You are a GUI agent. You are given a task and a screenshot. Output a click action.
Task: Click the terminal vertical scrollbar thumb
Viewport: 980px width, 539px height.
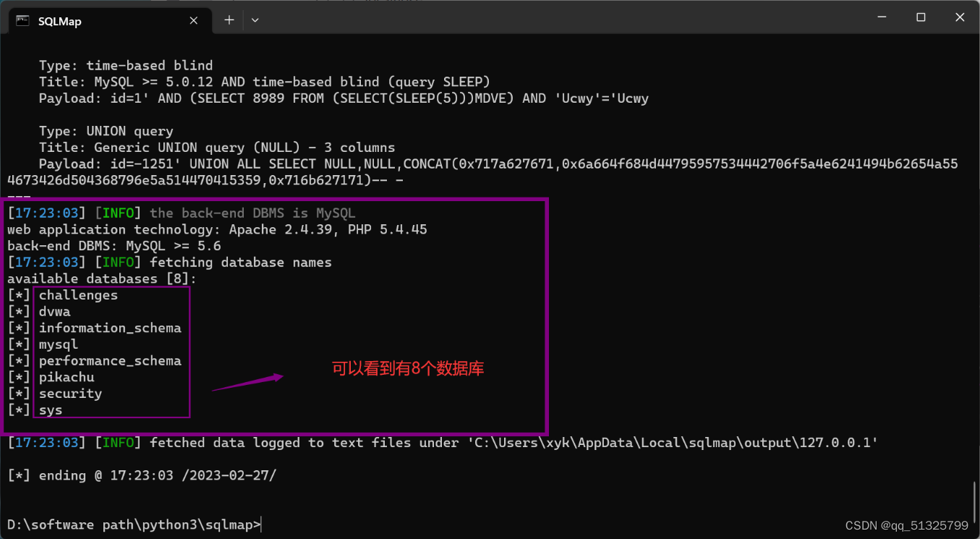[974, 501]
